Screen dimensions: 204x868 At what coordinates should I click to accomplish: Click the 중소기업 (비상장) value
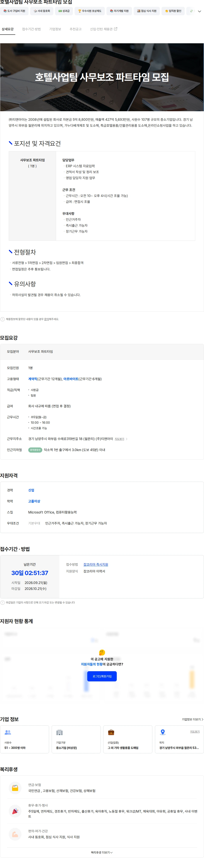(x=67, y=748)
